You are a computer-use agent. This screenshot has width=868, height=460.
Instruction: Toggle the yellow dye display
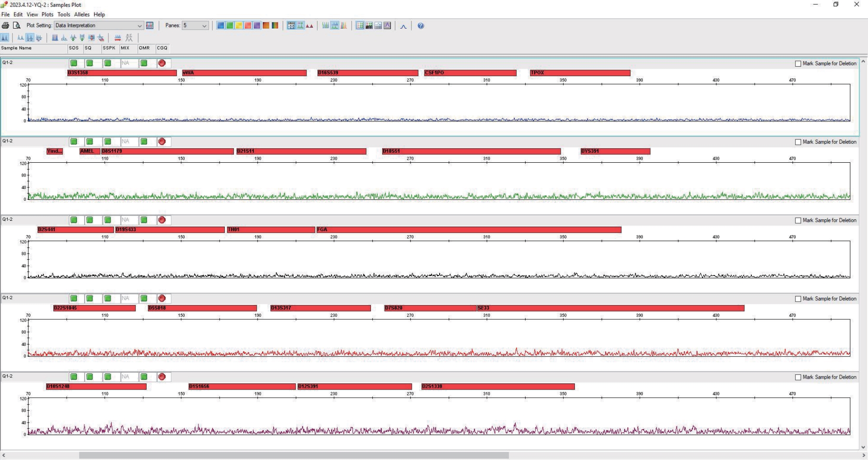point(239,26)
